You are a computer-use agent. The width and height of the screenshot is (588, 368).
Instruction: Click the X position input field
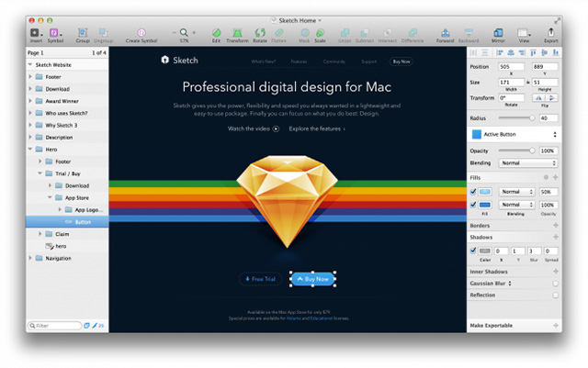pyautogui.click(x=511, y=66)
